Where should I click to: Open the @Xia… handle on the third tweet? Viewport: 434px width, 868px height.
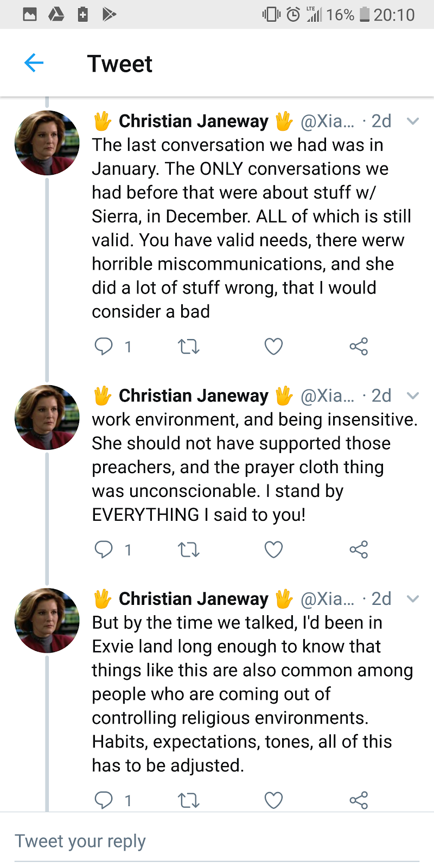(327, 599)
